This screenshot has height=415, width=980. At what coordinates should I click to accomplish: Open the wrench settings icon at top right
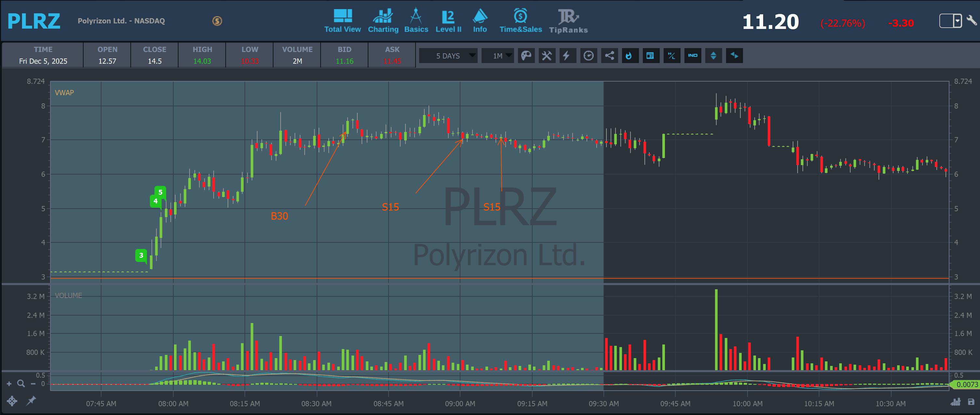click(x=971, y=20)
